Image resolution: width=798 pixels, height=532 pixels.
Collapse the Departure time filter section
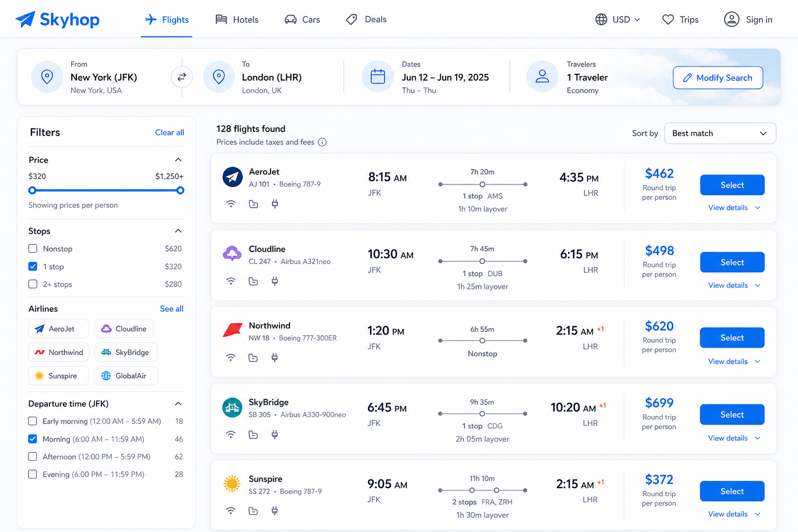pyautogui.click(x=178, y=404)
